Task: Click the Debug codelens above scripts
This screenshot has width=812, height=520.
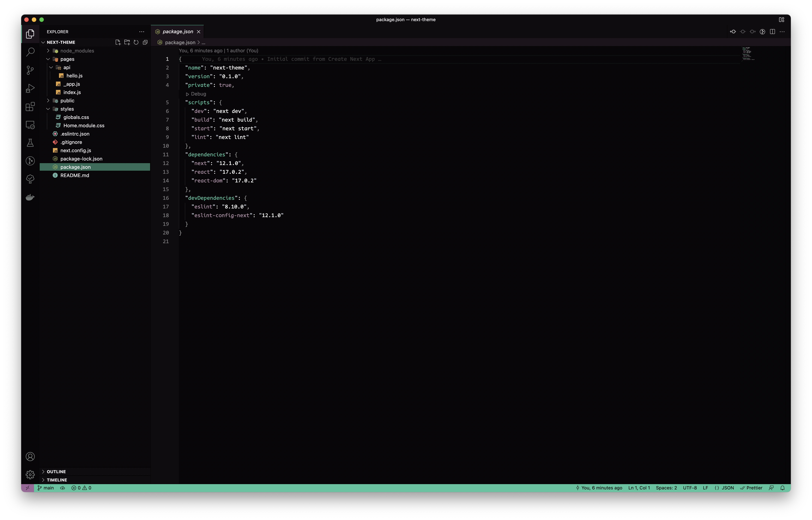Action: pos(198,94)
